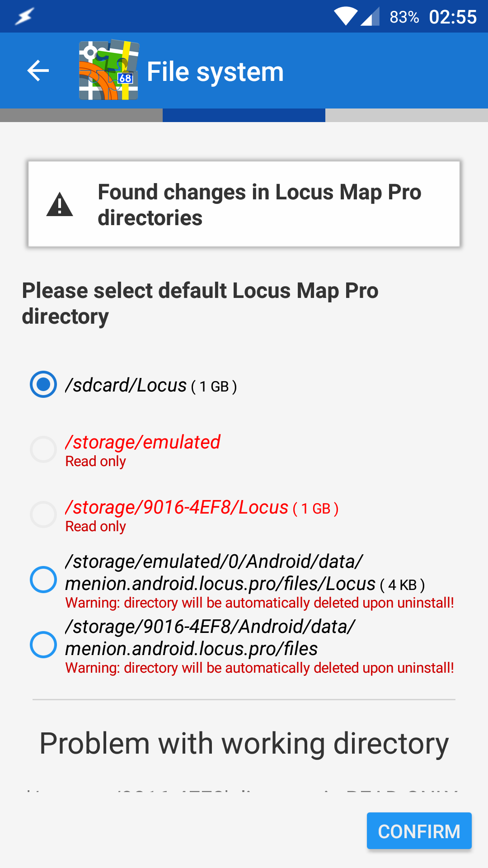Switch to the last light-gray tab segment
488x868 pixels.
407,115
